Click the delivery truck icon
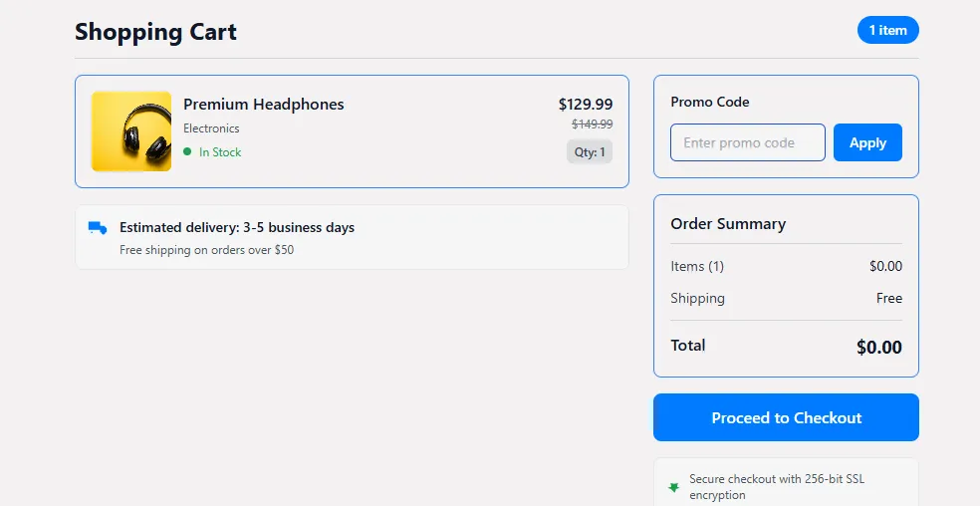The image size is (980, 506). pyautogui.click(x=98, y=228)
